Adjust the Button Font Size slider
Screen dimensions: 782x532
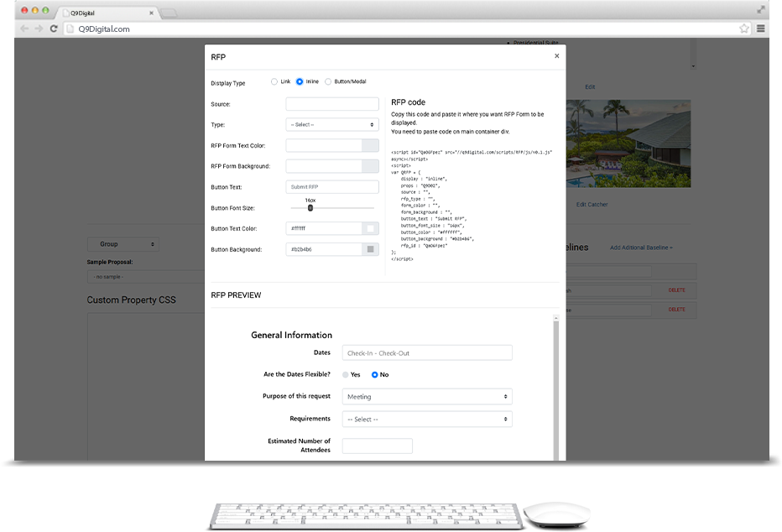click(310, 208)
